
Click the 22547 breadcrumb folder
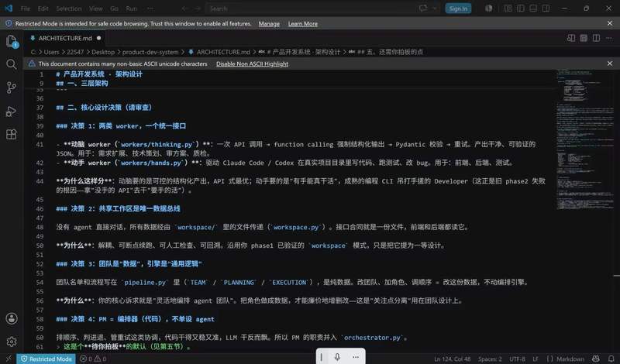tap(75, 52)
